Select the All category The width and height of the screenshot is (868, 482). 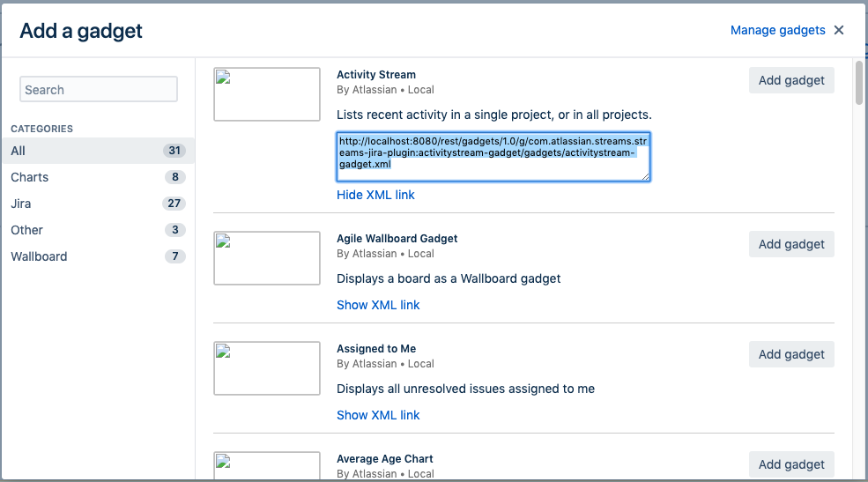[98, 151]
